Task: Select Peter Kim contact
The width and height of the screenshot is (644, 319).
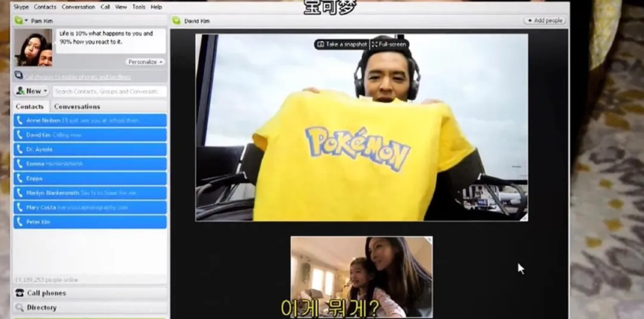Action: click(x=90, y=222)
